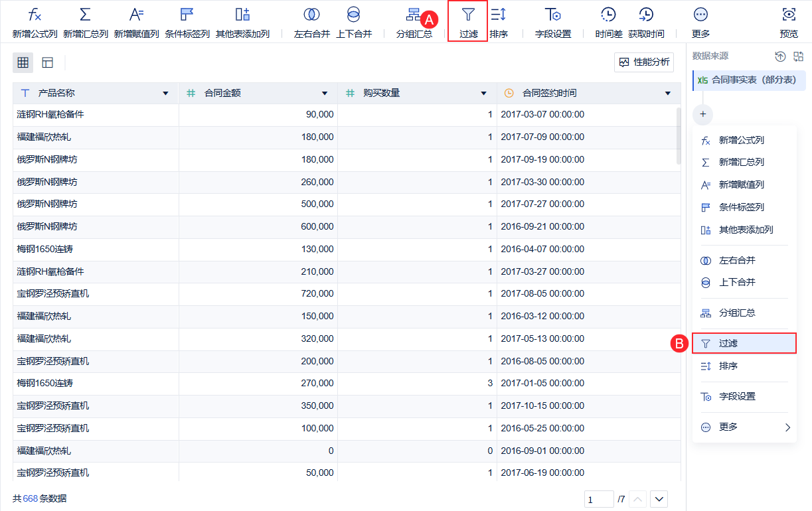Click the 过滤 funnel icon in toolbar
Image resolution: width=812 pixels, height=511 pixels.
pyautogui.click(x=468, y=15)
